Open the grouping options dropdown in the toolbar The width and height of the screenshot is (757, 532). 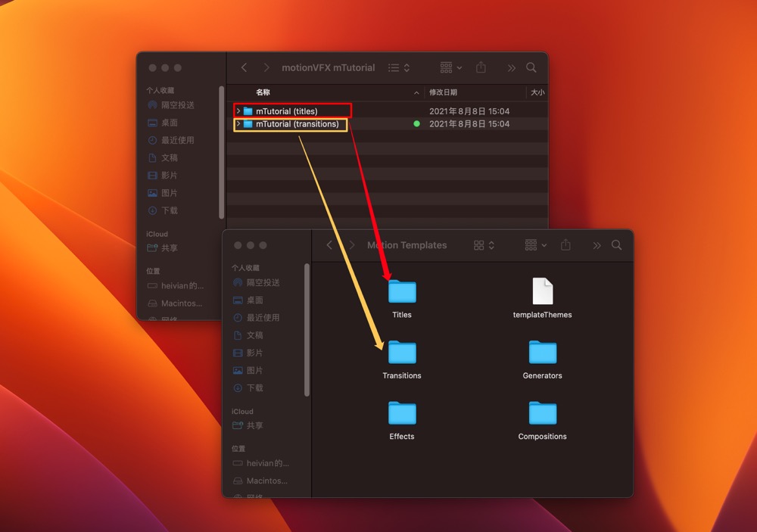coord(450,67)
